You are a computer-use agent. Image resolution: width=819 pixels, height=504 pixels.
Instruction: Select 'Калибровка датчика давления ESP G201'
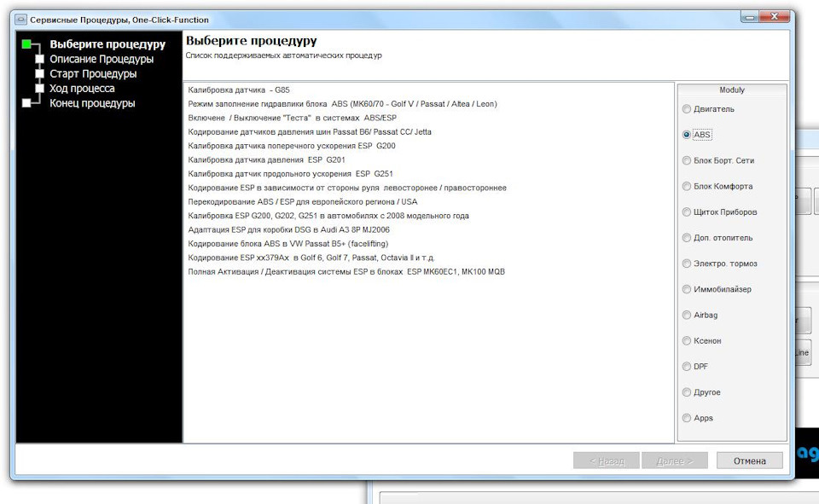(x=266, y=159)
